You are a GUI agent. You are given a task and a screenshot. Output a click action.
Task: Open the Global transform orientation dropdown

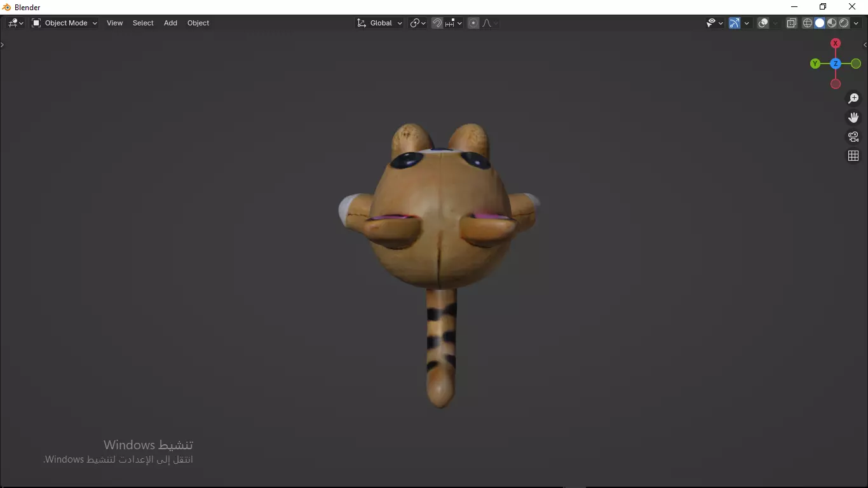click(379, 23)
